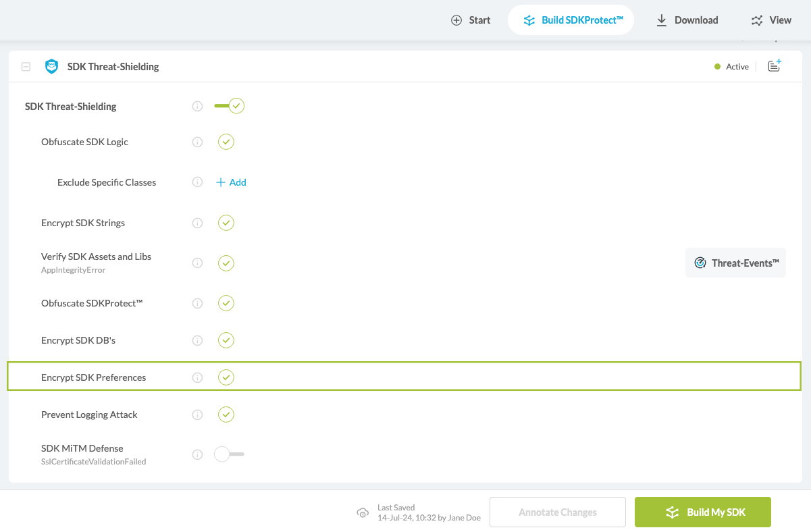Toggle the master SDK Threat-Shielding switch
Image resolution: width=811 pixels, height=532 pixels.
click(x=229, y=105)
